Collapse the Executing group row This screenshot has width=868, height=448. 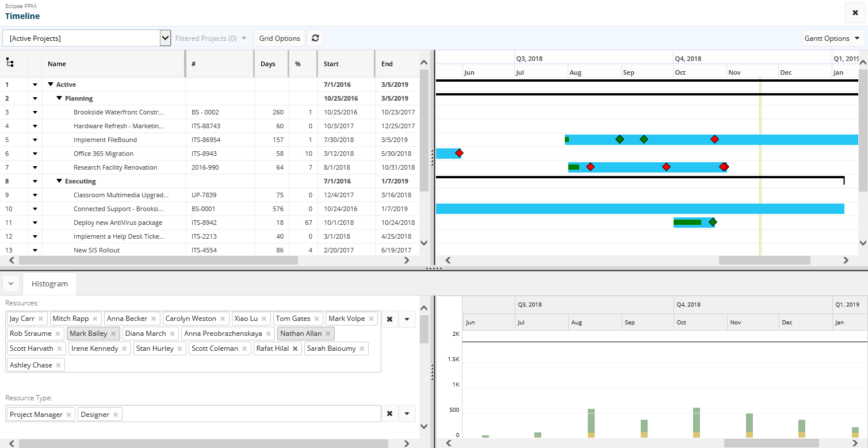[x=60, y=181]
